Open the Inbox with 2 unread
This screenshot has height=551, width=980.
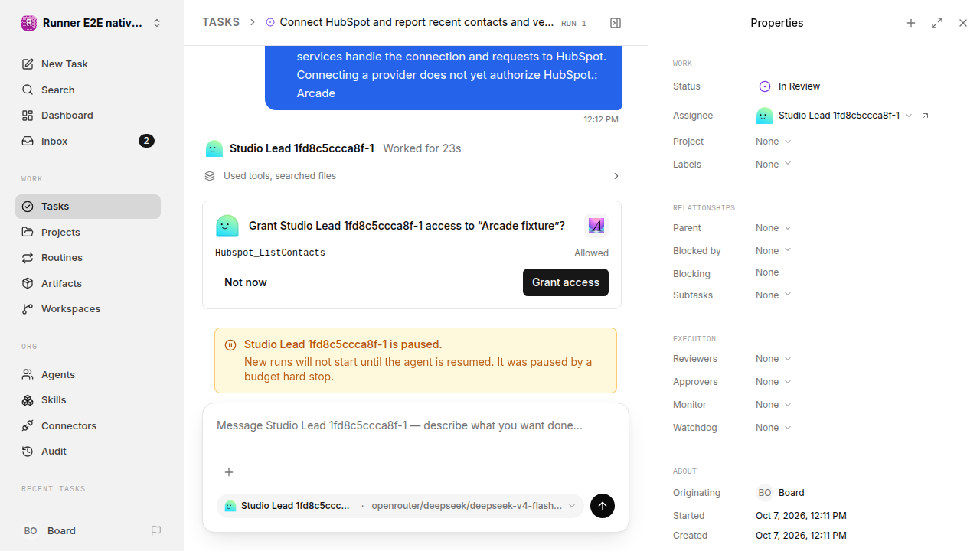click(88, 141)
